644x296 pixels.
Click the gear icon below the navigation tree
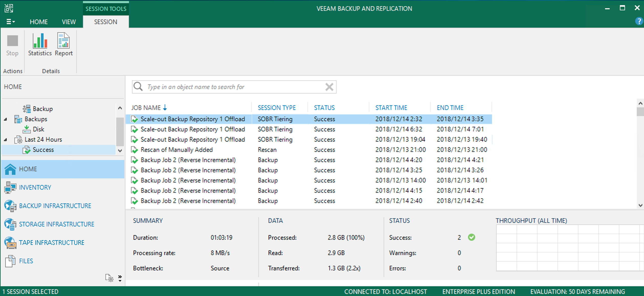pyautogui.click(x=109, y=278)
